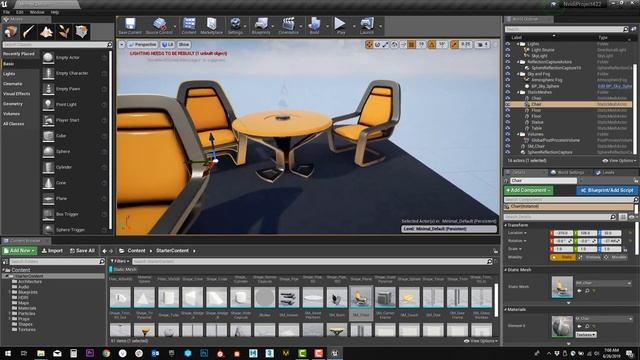Collapse the Lights folder in World Outliner

[x=518, y=44]
